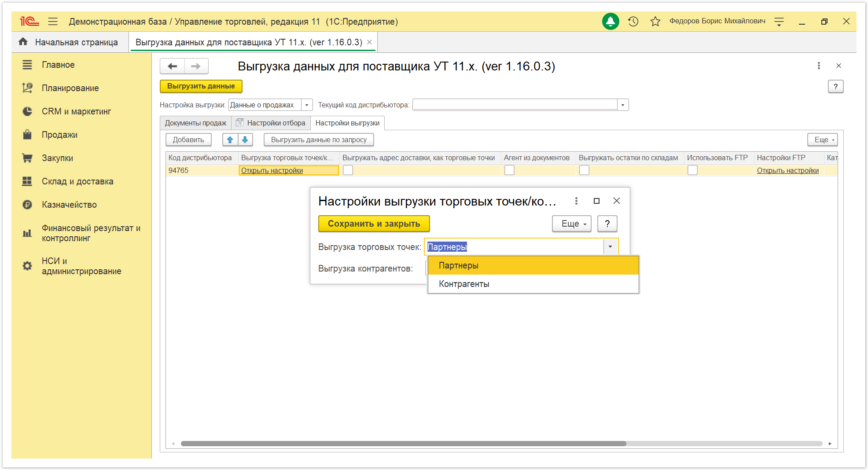Click the Настройки FTP column header
Image resolution: width=868 pixels, height=470 pixels.
pyautogui.click(x=789, y=158)
